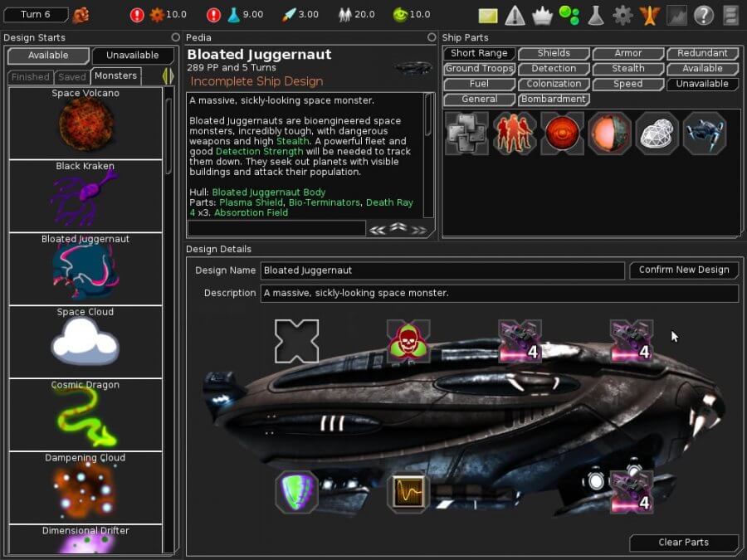This screenshot has height=560, width=747.
Task: Toggle the Colonization parts filter
Action: (x=554, y=84)
